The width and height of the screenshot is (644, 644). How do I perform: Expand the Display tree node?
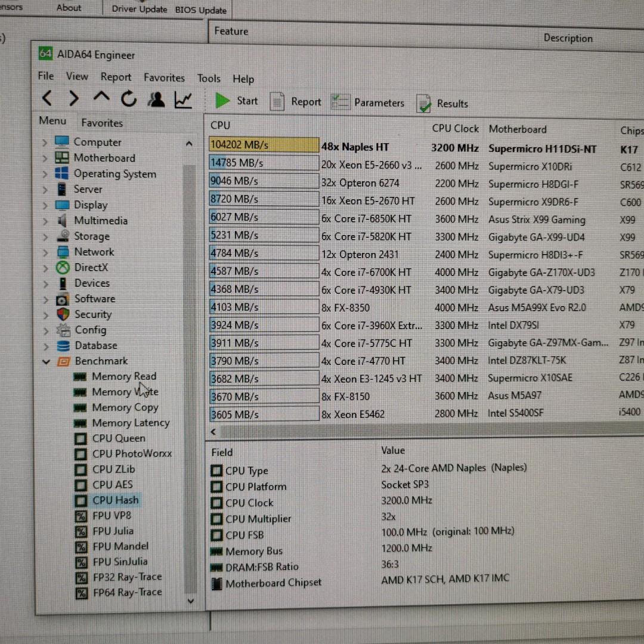45,205
